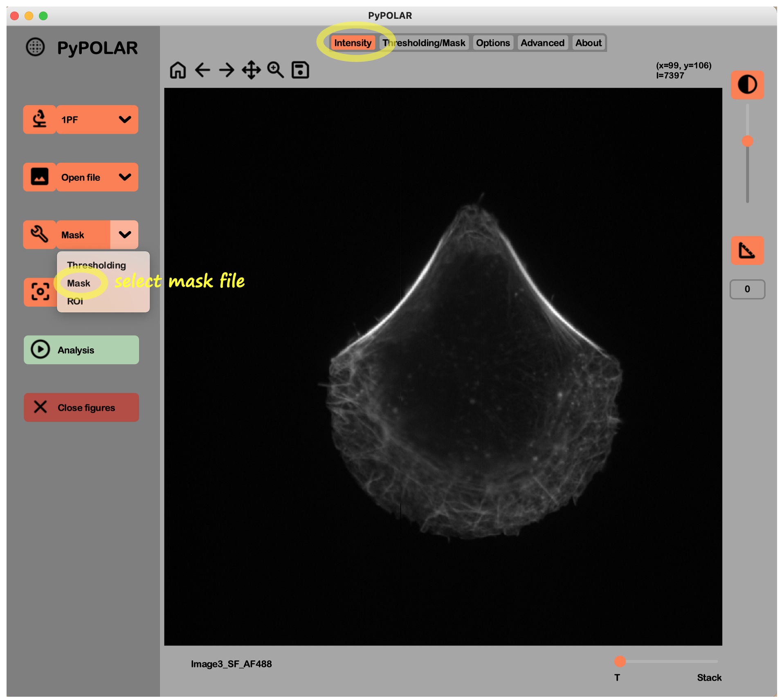The height and width of the screenshot is (700, 782).
Task: Click the Image3_SF_AF488 filename label
Action: (231, 664)
